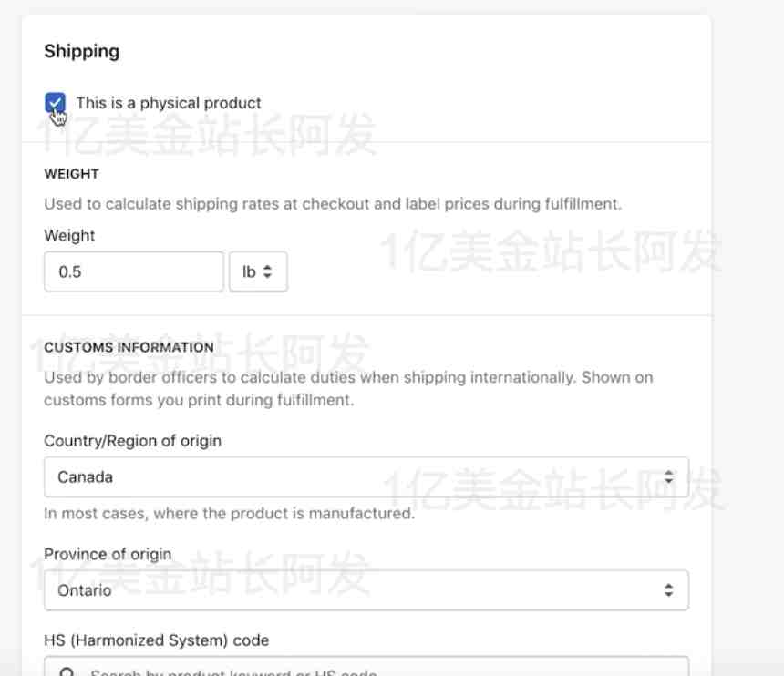Click the arrows icon in the Canada selector
The width and height of the screenshot is (784, 676).
[668, 476]
